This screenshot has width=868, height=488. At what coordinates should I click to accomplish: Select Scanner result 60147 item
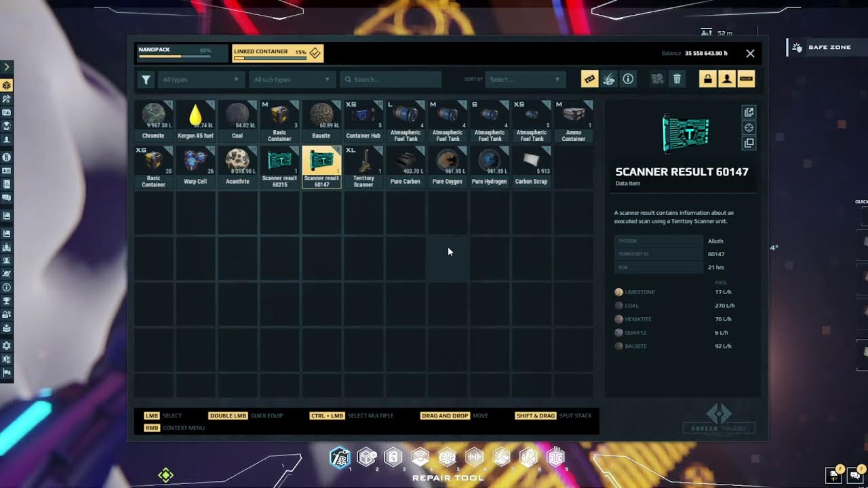coord(321,167)
